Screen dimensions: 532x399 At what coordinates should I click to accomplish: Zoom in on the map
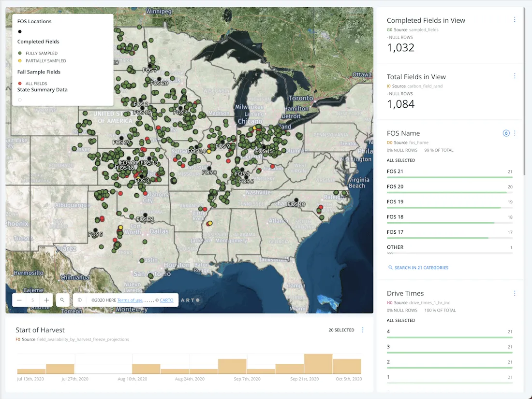coord(46,299)
